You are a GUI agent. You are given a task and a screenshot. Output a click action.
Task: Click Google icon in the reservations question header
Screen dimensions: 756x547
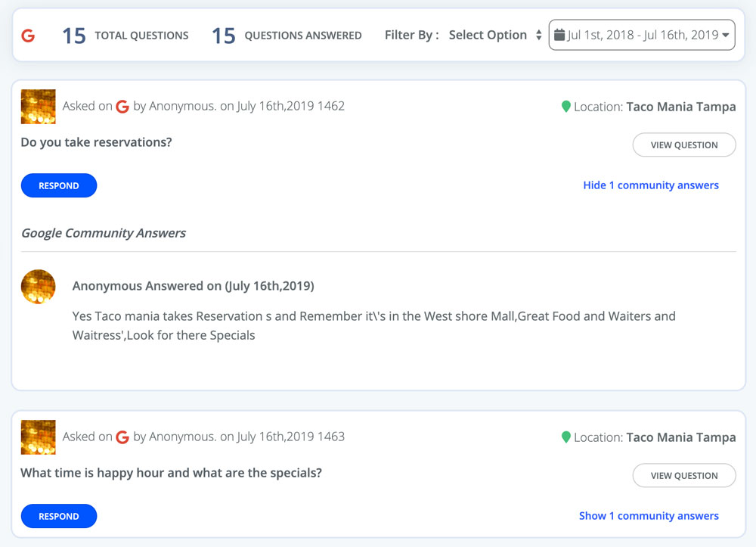click(x=122, y=106)
